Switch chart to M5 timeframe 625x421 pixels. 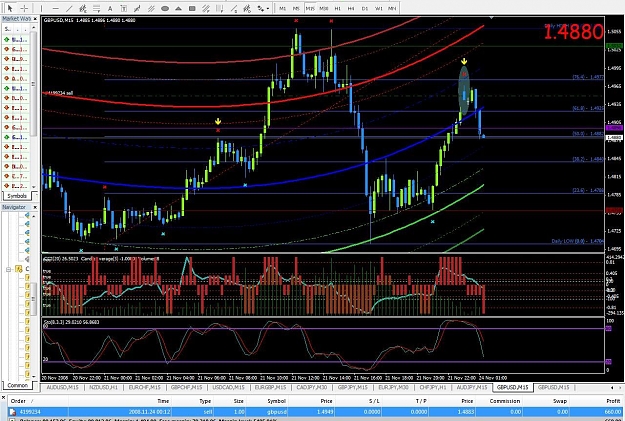tap(296, 8)
